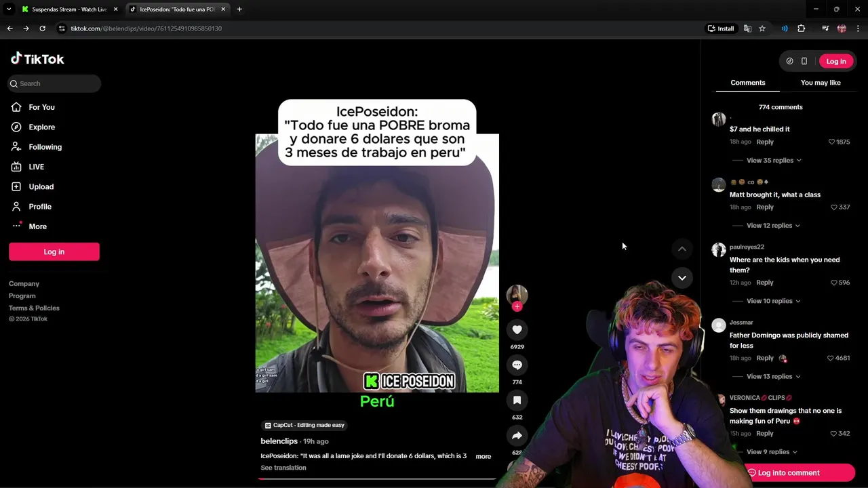This screenshot has width=868, height=488.
Task: Go forward in browser history
Action: pos(26,28)
